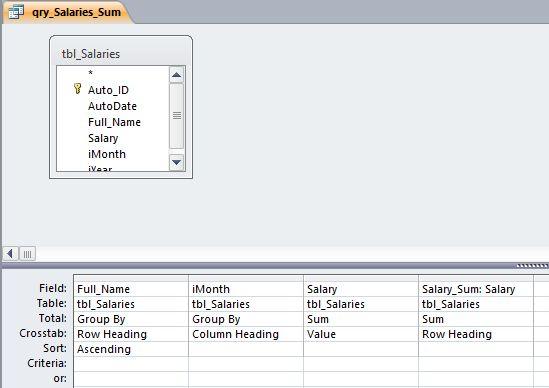Select Salary in the tbl_Salaries field list
549x388 pixels.
(x=103, y=138)
